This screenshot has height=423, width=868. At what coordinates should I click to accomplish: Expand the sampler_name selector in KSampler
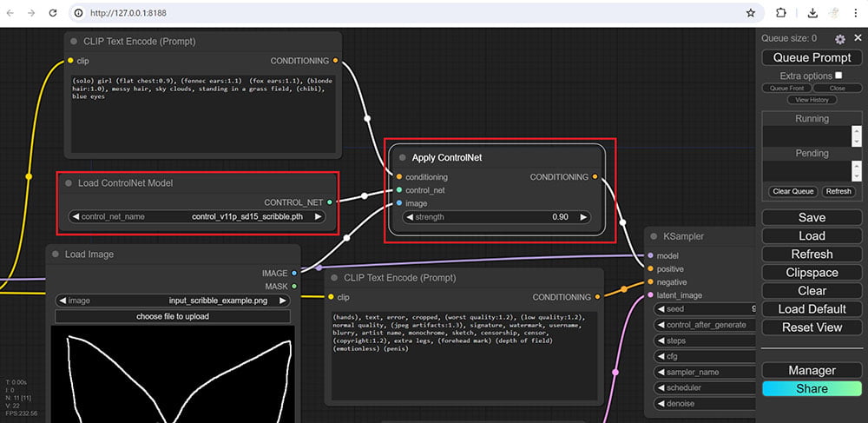click(x=701, y=372)
